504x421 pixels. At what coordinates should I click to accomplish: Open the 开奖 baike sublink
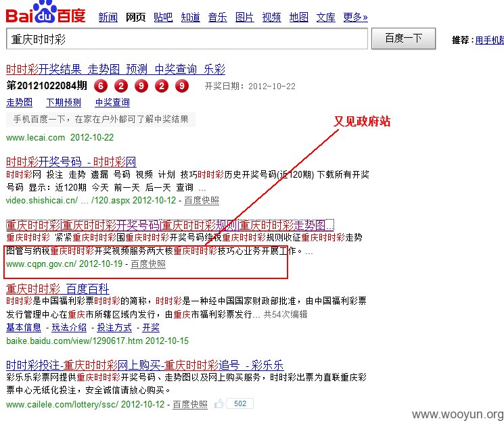(x=151, y=328)
